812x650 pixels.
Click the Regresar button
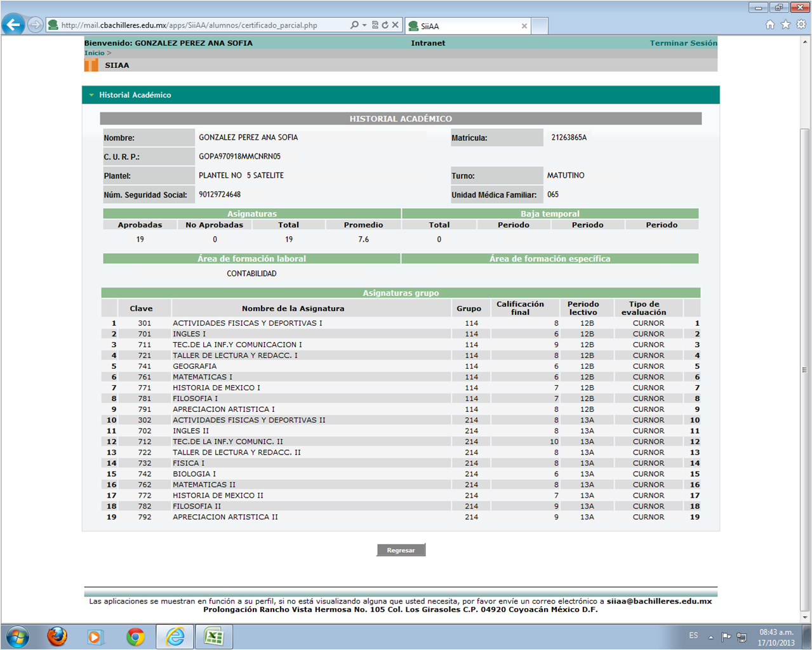point(401,550)
